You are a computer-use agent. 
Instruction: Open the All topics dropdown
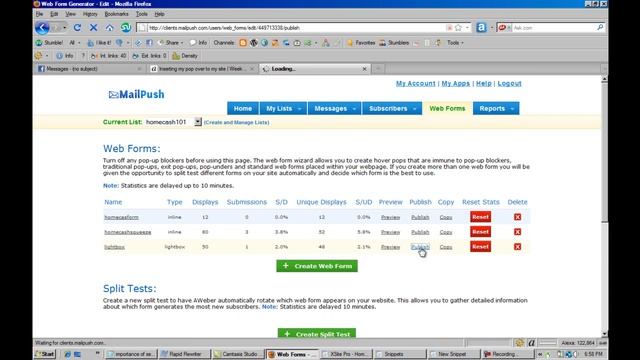[74, 42]
